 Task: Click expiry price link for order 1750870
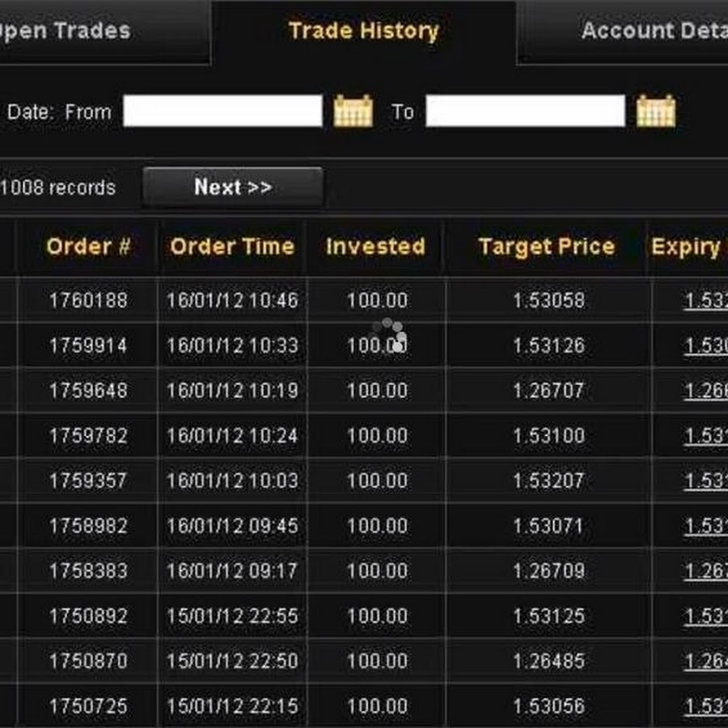point(705,662)
